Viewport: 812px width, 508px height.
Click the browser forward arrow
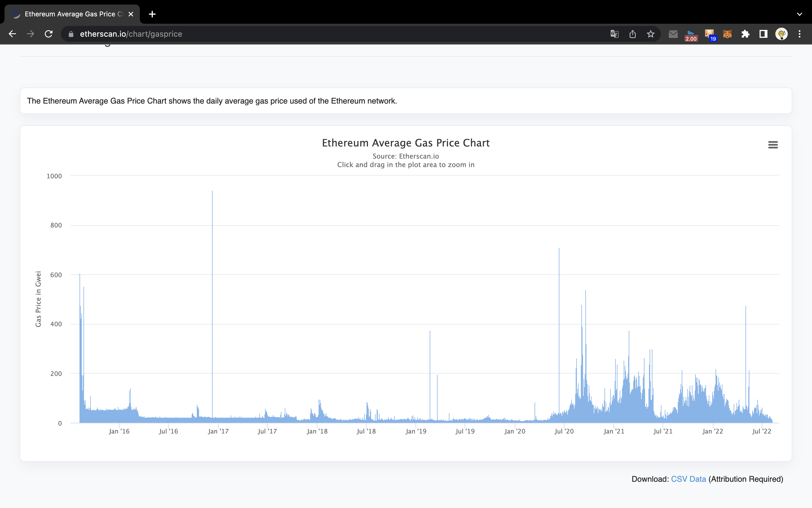click(x=30, y=34)
